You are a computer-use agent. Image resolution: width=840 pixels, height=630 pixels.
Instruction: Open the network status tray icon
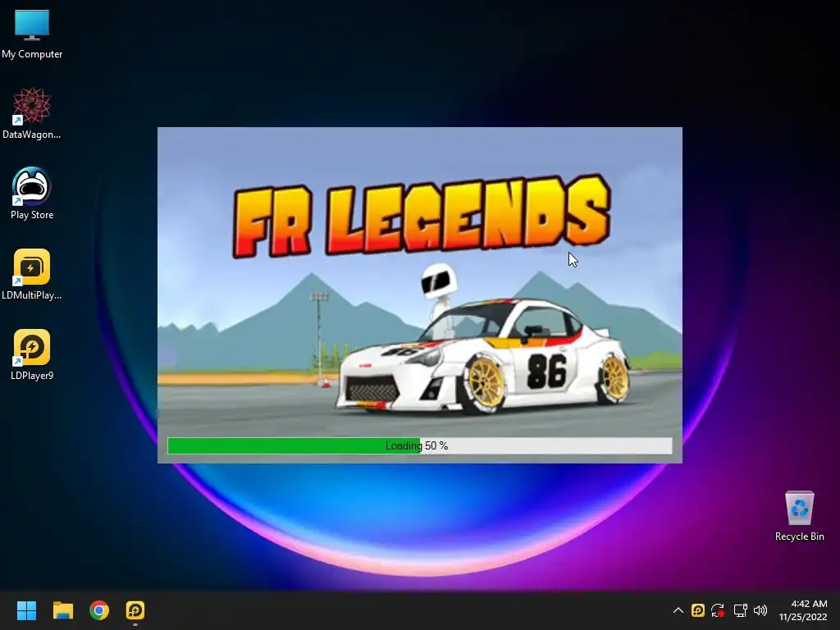(740, 610)
